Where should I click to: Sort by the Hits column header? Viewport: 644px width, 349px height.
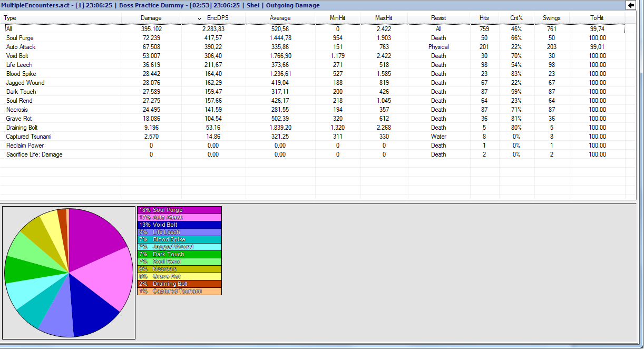click(484, 18)
